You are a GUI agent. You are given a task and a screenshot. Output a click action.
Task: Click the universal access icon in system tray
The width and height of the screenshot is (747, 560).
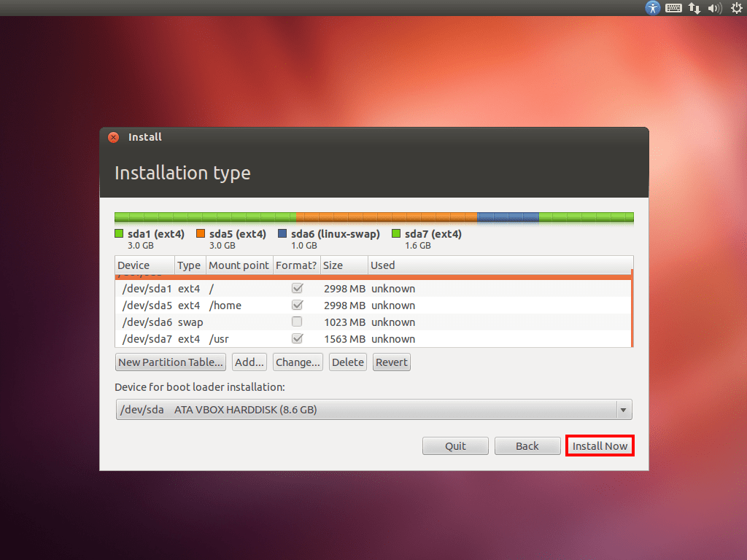tap(651, 8)
